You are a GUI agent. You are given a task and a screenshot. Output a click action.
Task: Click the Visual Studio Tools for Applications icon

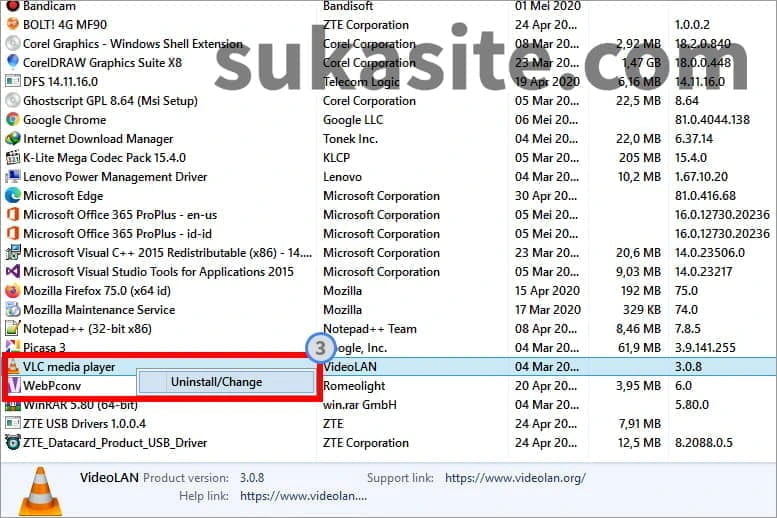tap(12, 272)
